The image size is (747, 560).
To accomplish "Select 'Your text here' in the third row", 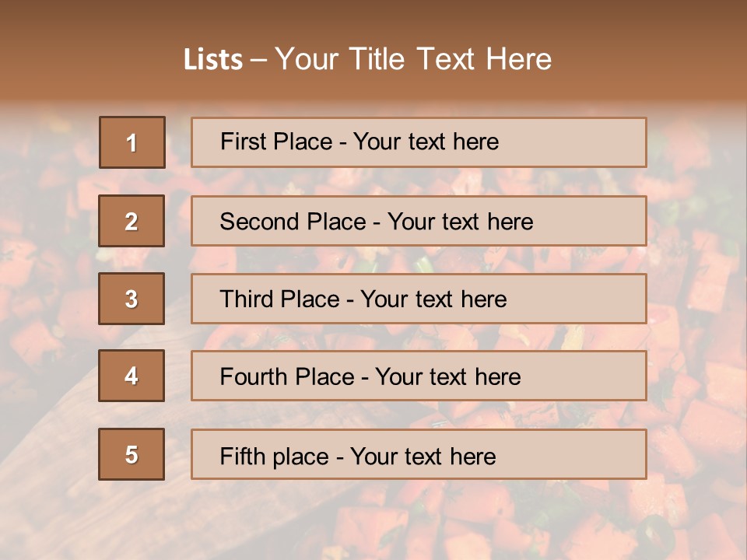I will click(433, 299).
